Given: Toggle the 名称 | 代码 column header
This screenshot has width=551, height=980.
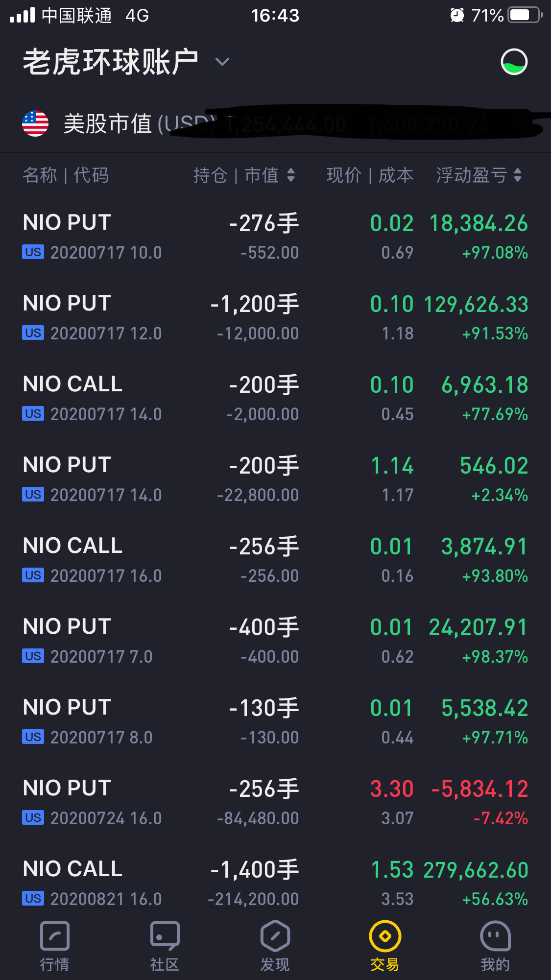Looking at the screenshot, I should pyautogui.click(x=66, y=175).
